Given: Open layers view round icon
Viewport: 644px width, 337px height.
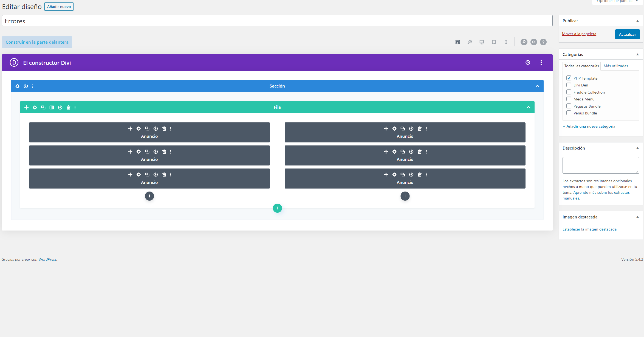Looking at the screenshot, I should tap(533, 42).
